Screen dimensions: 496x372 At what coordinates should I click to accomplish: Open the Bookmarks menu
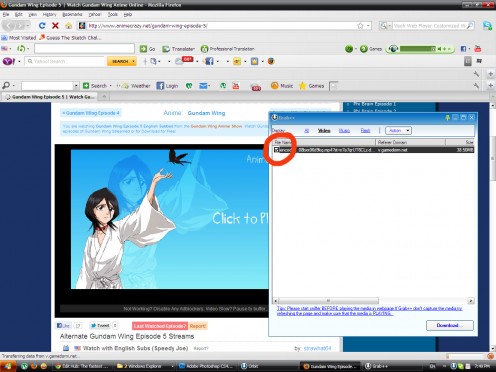[x=72, y=14]
